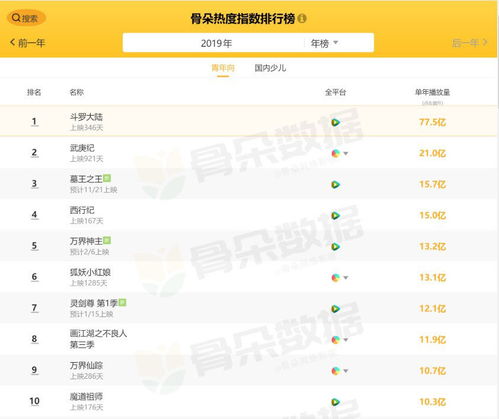Switch to the 青年向 tab
Viewport: 499px width, 419px height.
click(223, 68)
